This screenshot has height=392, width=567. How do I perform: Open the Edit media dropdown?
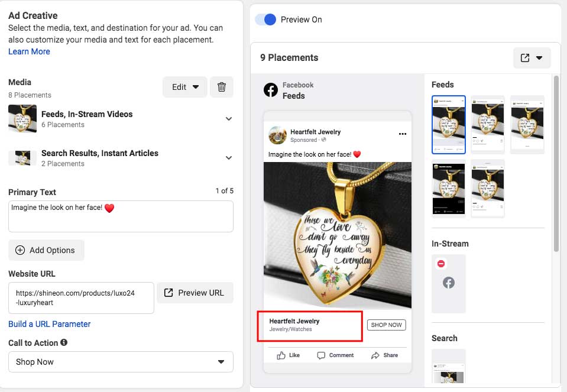185,87
